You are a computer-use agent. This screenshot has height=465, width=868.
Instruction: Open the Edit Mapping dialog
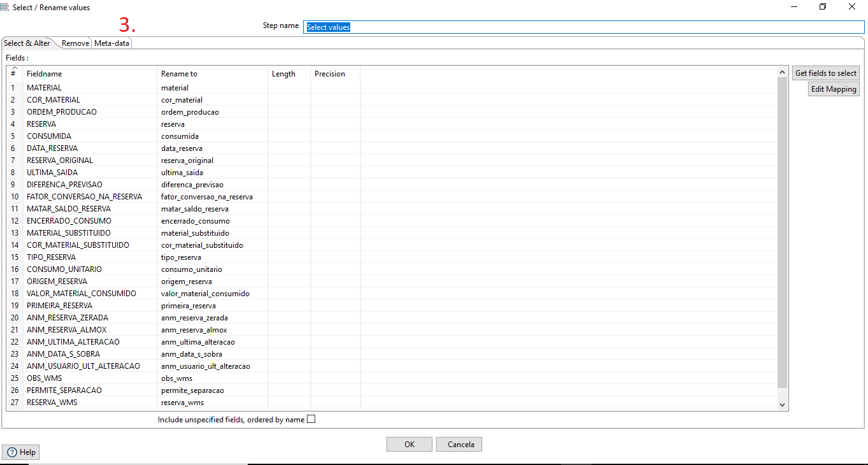(833, 89)
